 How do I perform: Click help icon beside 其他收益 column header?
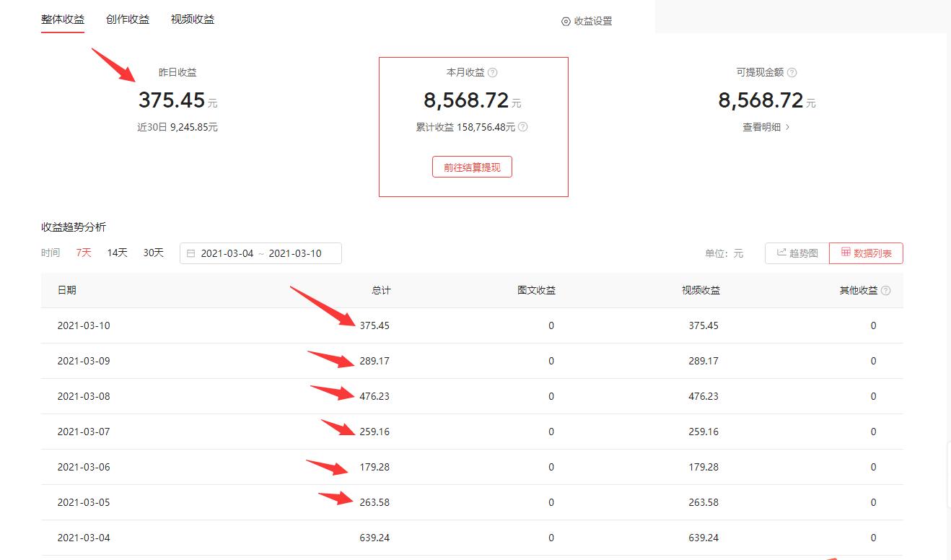tap(886, 291)
